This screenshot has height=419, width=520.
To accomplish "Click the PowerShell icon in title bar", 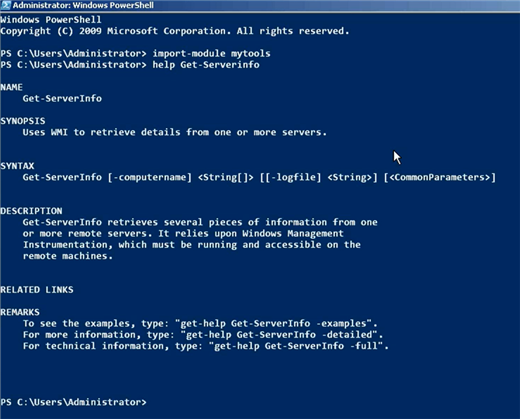I will [x=6, y=5].
